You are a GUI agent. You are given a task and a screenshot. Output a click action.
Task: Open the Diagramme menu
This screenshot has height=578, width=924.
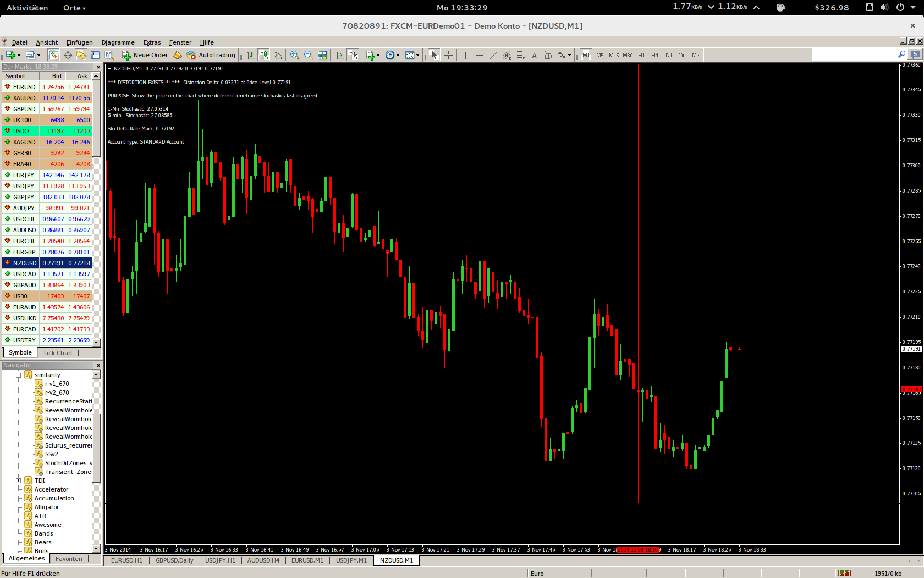click(x=118, y=42)
